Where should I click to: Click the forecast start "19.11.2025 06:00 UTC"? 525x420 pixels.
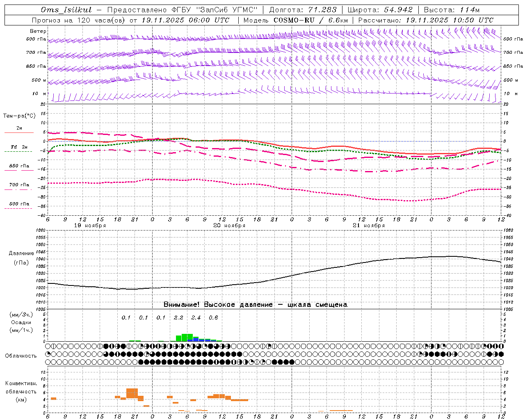(x=185, y=20)
